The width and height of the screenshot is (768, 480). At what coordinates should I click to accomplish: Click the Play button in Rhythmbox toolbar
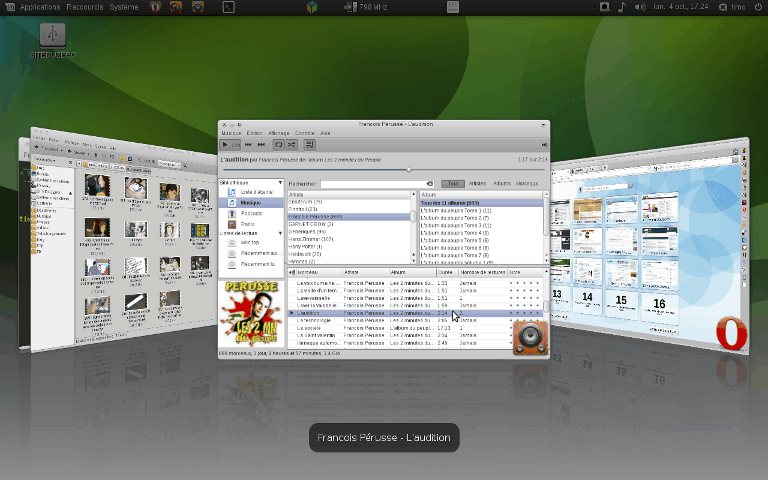pyautogui.click(x=230, y=144)
